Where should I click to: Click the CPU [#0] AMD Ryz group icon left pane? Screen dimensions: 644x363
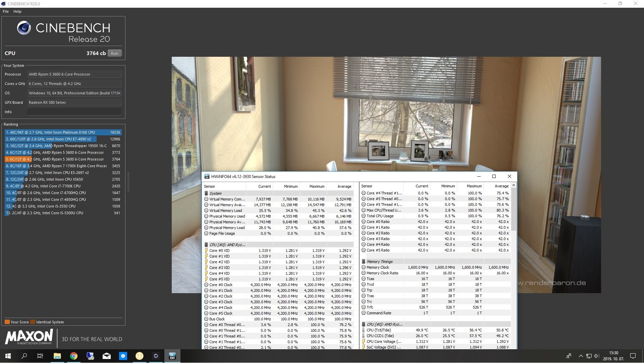click(x=206, y=245)
